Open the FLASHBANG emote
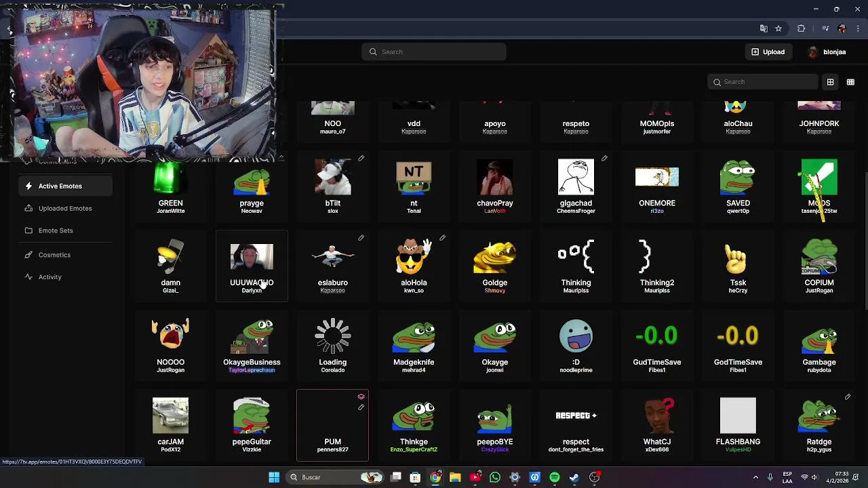This screenshot has height=488, width=868. coord(738,426)
